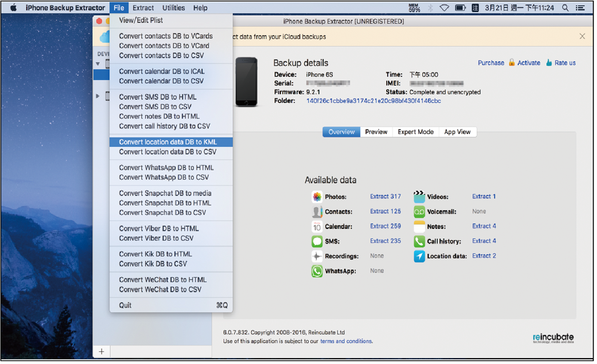597x364 pixels.
Task: Expand the second device disclosure triangle
Action: [x=98, y=96]
